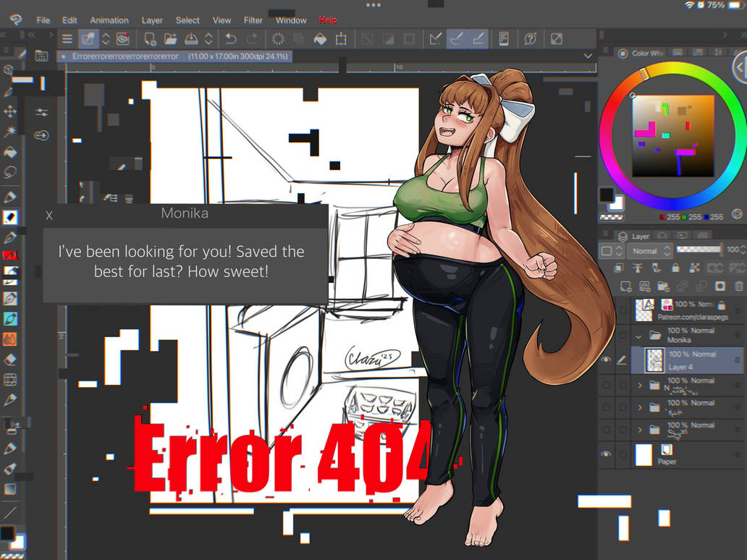747x560 pixels.
Task: Select the Eraser tool in toolbar
Action: click(x=10, y=359)
